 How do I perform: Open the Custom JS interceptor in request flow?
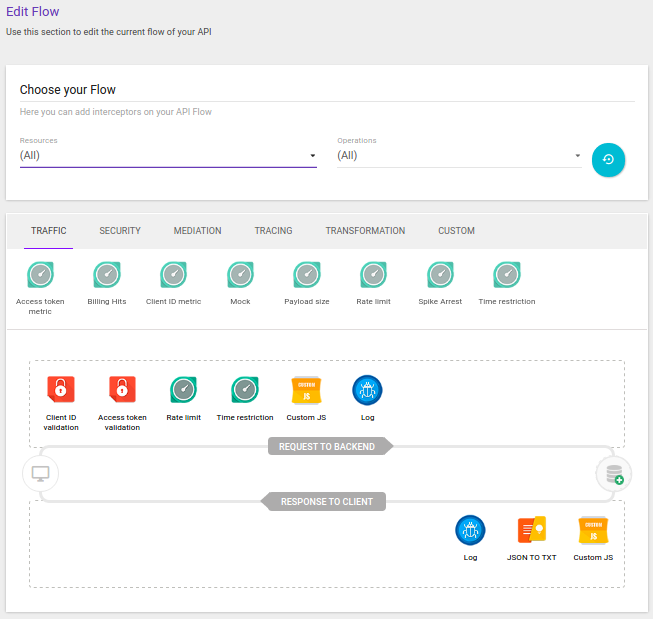tap(306, 389)
